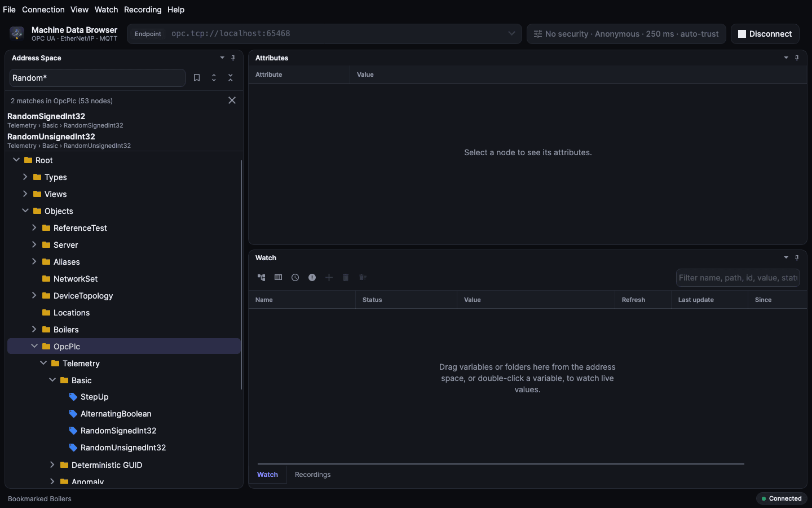Screen dimensions: 812x508
Task: Click the AlternatingBoolean variable tag icon
Action: click(73, 414)
